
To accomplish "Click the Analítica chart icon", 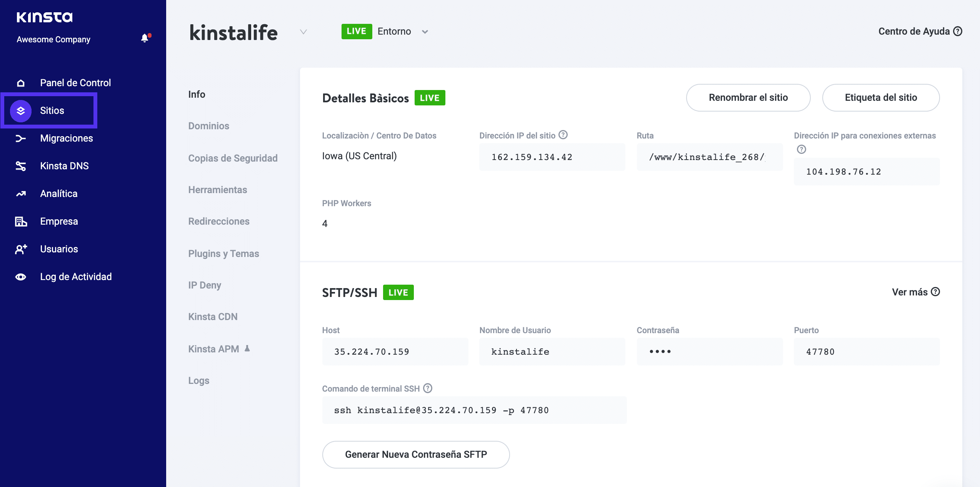I will (20, 194).
